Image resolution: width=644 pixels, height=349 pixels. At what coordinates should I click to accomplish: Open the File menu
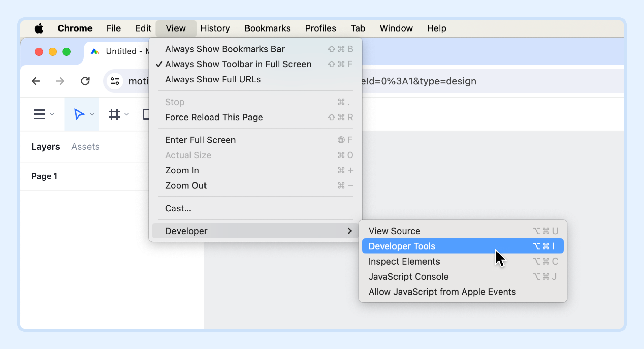coord(113,28)
